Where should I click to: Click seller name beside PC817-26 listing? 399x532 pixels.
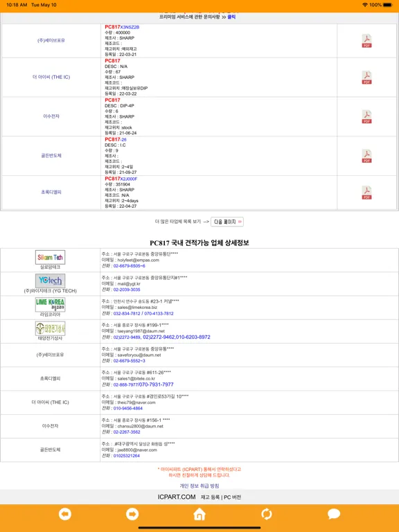[x=51, y=156]
